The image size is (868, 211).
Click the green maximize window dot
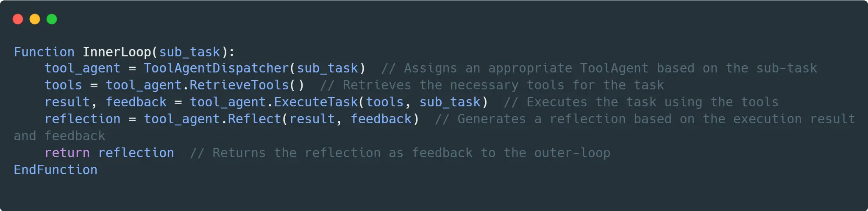(52, 19)
